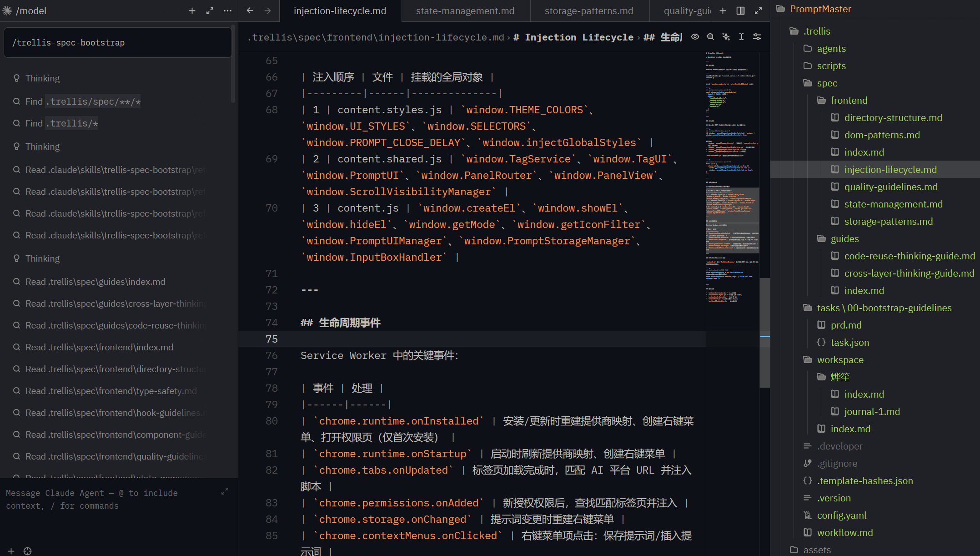Toggle markdown preview eye icon
Viewport: 980px width, 556px height.
point(695,37)
